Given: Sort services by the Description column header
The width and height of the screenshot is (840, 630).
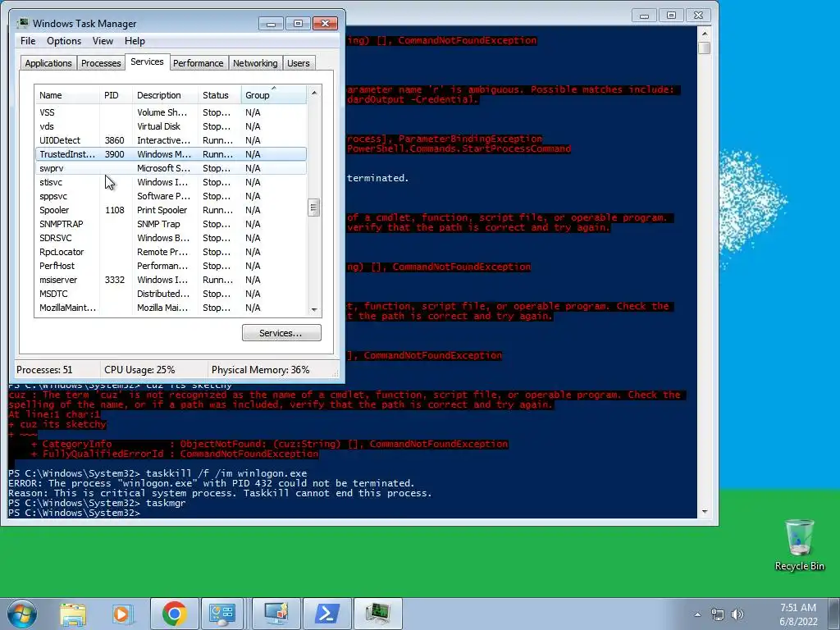Looking at the screenshot, I should 165,95.
